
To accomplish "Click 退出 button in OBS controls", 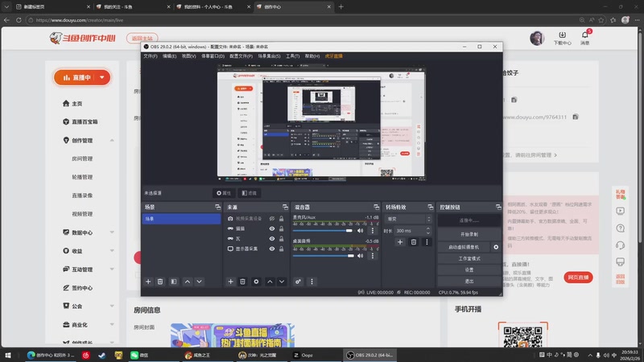I will click(x=469, y=281).
